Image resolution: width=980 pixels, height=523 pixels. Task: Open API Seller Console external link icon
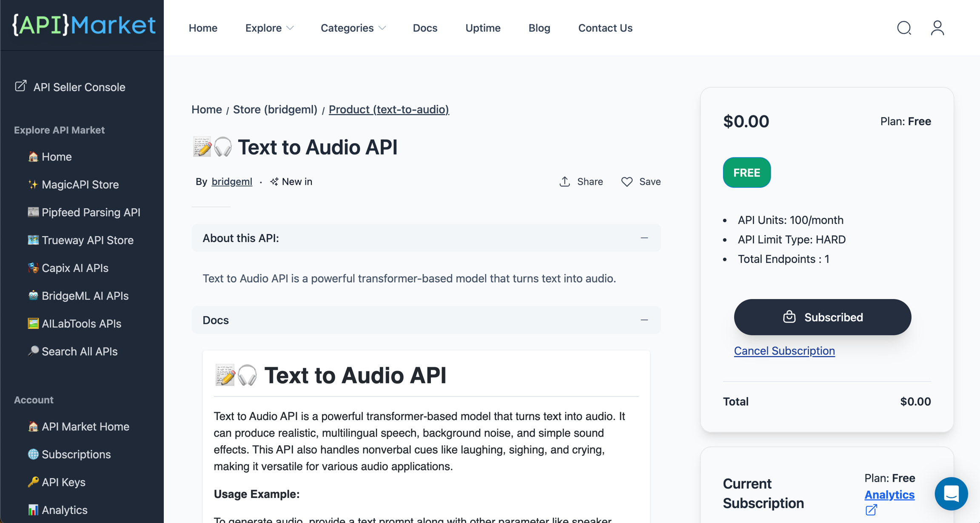(21, 86)
